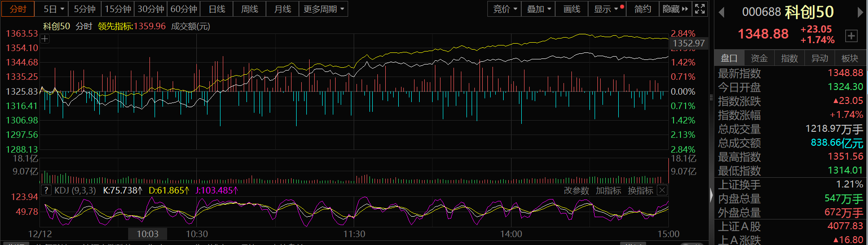Click 换指标 to change the indicator
The width and height of the screenshot is (868, 245).
(x=640, y=190)
